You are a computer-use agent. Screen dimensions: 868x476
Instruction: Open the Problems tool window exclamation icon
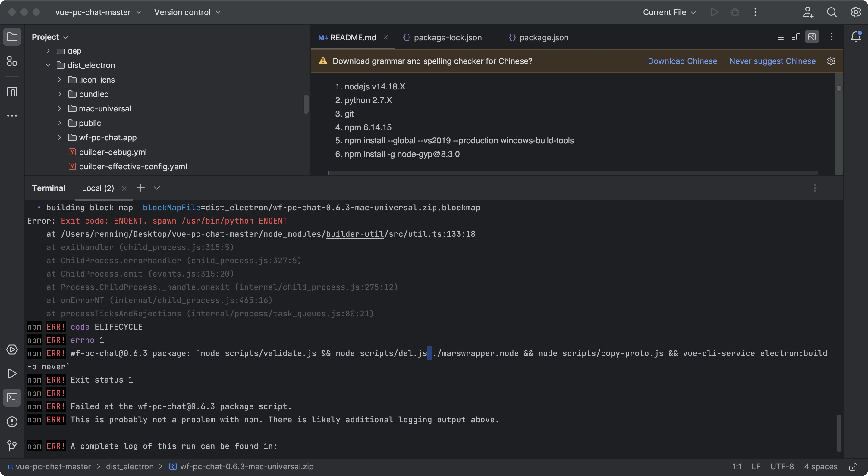pos(12,422)
